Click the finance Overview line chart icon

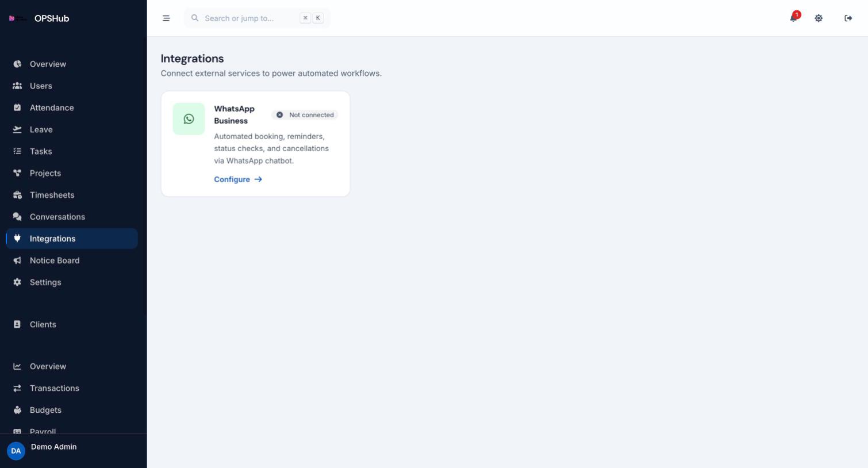[17, 366]
